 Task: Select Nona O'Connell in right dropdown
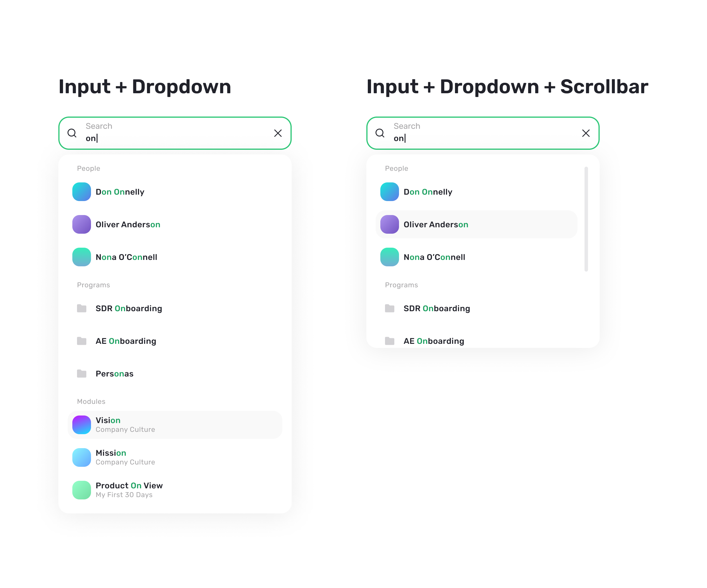coord(434,257)
